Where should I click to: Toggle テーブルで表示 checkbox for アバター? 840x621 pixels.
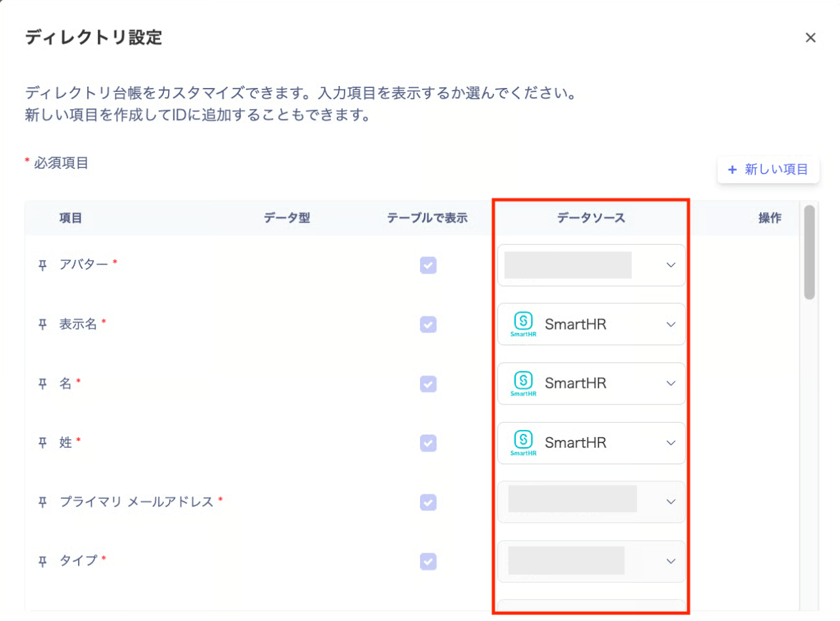tap(428, 265)
